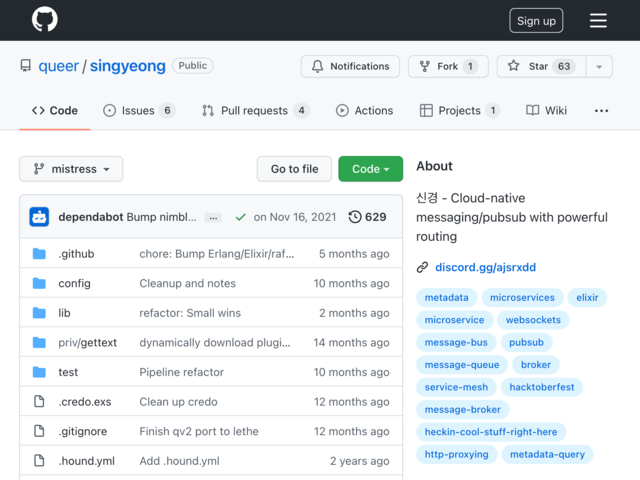Open the 'Cleanup and notes' commit
The image size is (640, 480).
coord(187,283)
